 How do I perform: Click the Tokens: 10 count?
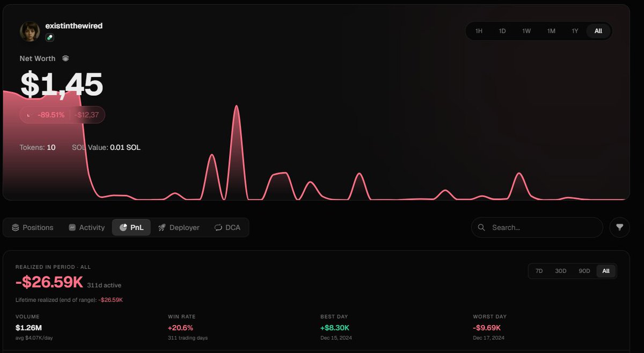(x=38, y=147)
